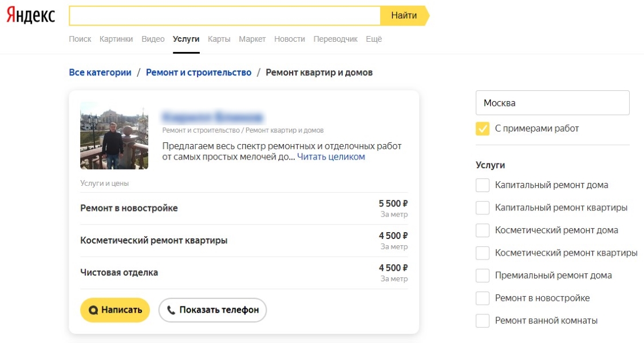The width and height of the screenshot is (644, 343).
Task: Expand description via Читать целиком
Action: click(x=331, y=157)
